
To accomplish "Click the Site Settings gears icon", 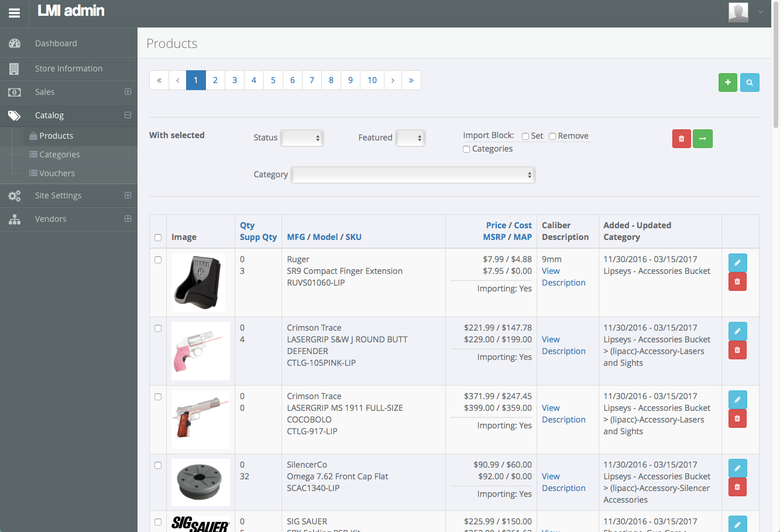I will point(15,195).
